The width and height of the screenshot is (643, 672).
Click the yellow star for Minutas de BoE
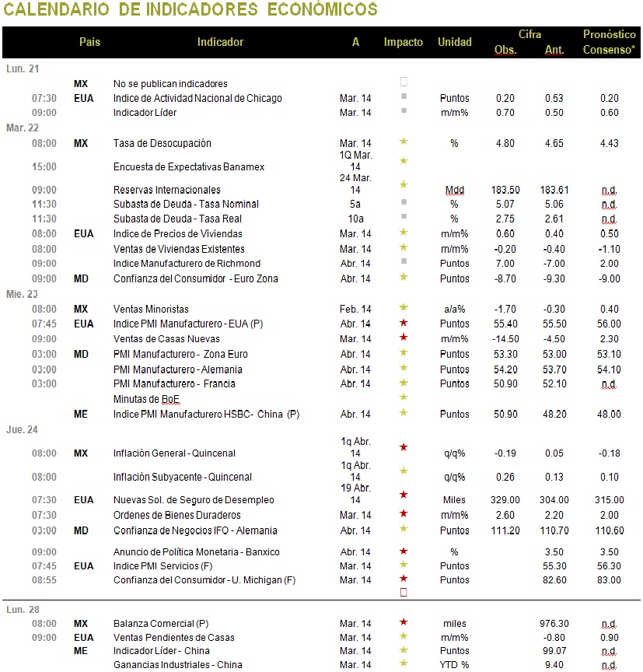[403, 397]
